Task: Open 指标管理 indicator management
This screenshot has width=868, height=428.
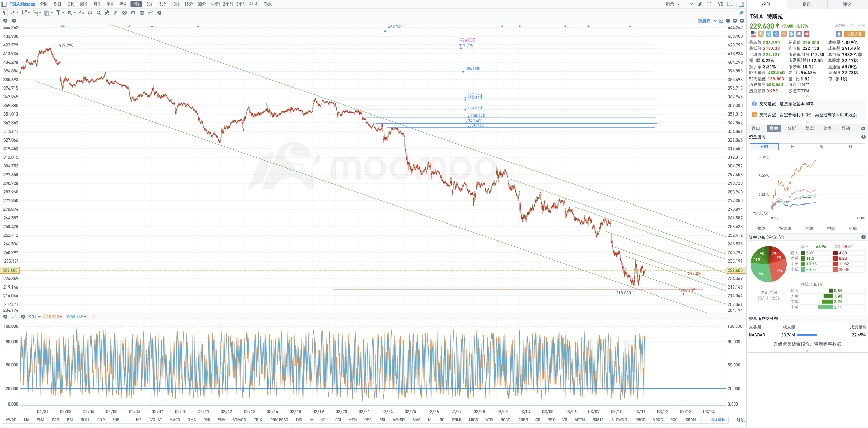Action: [x=718, y=420]
